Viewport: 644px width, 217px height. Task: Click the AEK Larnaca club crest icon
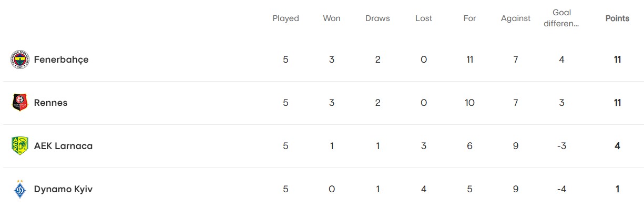pyautogui.click(x=20, y=146)
